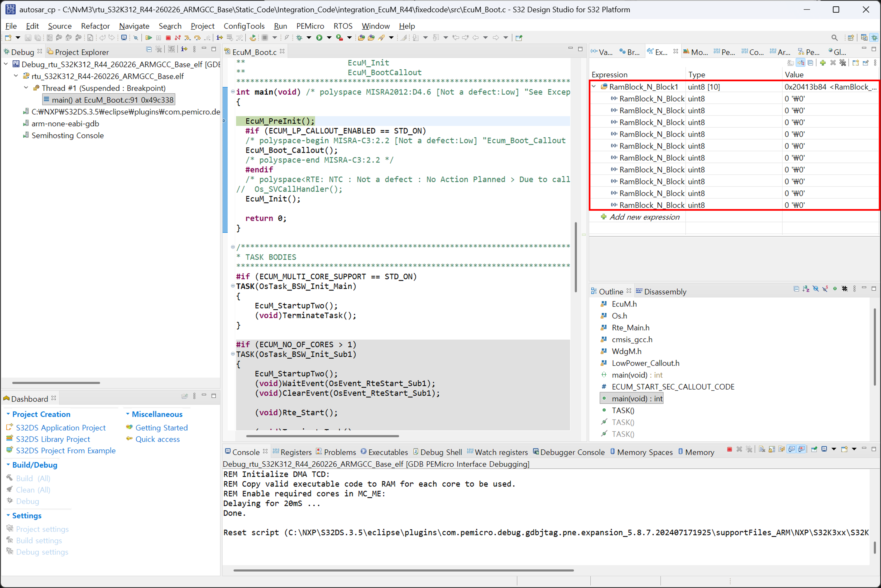
Task: Open the Run launch dropdown arrow
Action: tap(329, 38)
